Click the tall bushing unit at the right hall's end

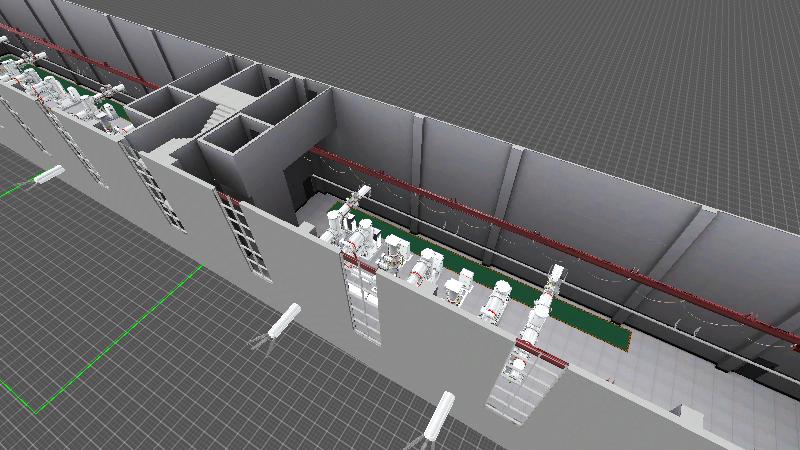[541, 310]
